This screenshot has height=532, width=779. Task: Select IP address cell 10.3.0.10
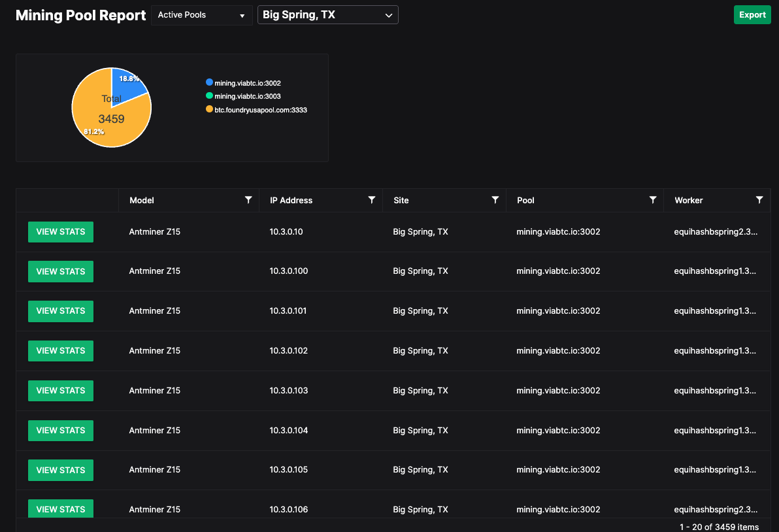(x=286, y=231)
